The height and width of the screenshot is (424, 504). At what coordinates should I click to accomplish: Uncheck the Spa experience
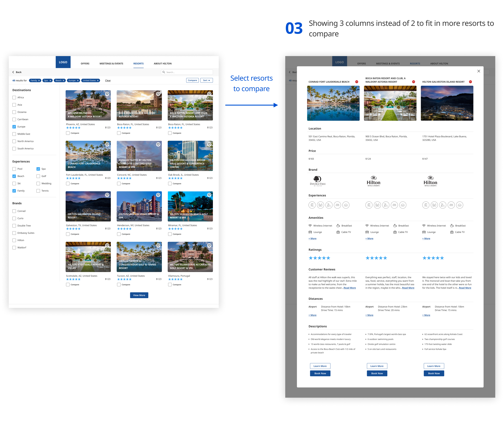(x=38, y=169)
